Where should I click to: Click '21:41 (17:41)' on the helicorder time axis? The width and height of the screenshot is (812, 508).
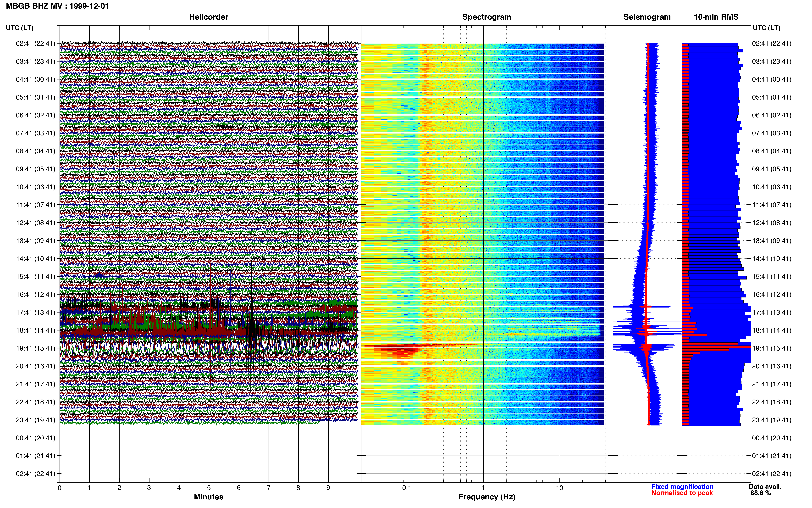pos(36,384)
